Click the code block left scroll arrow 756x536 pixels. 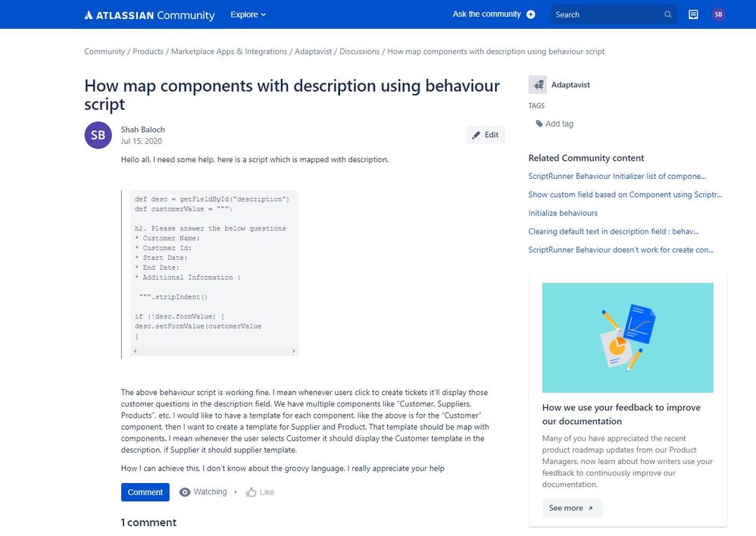[135, 351]
